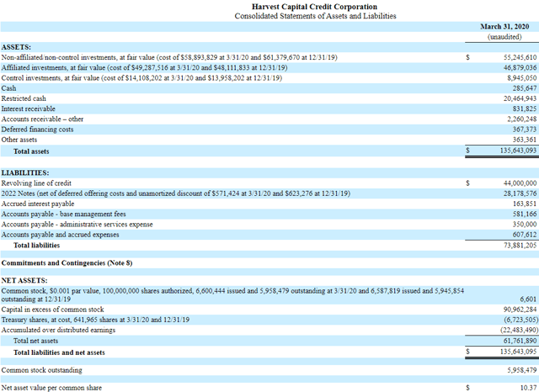The image size is (539, 392).
Task: Select 'Accumulated over distributed earnings' label
Action: tap(58, 331)
